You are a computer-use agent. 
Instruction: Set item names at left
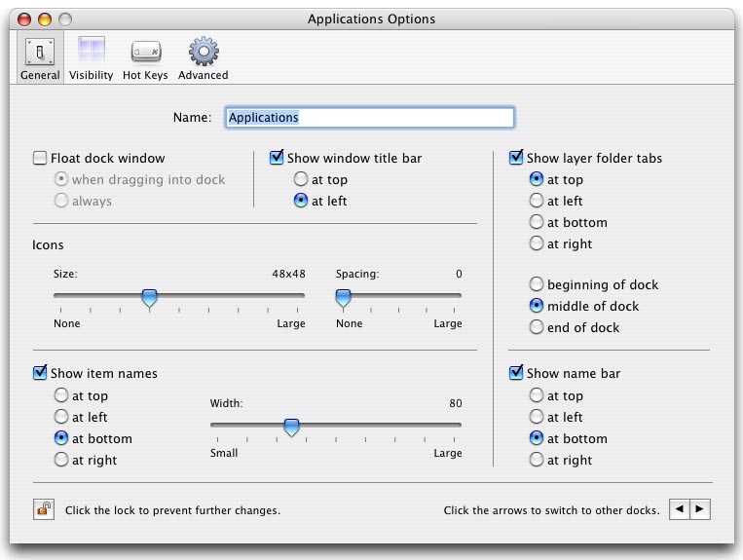click(61, 417)
